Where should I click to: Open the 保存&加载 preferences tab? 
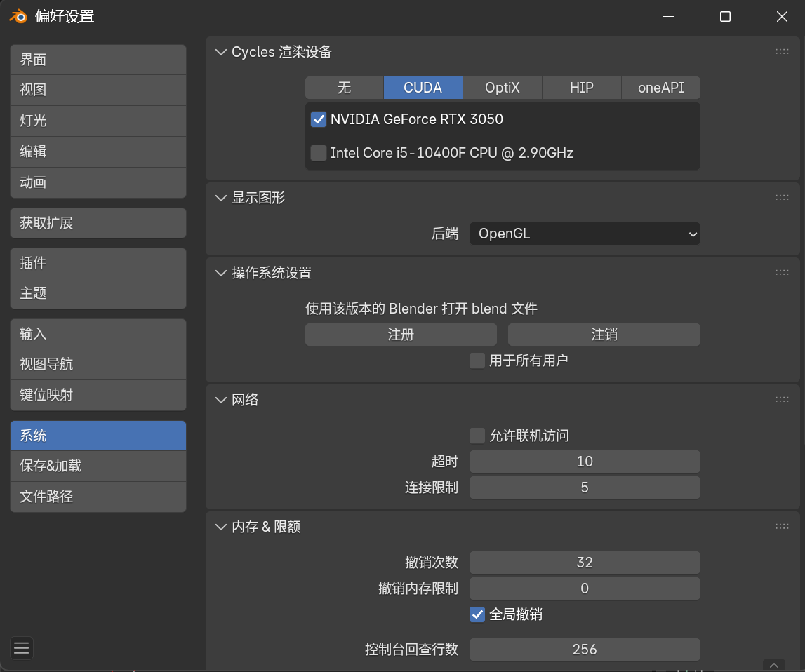98,466
